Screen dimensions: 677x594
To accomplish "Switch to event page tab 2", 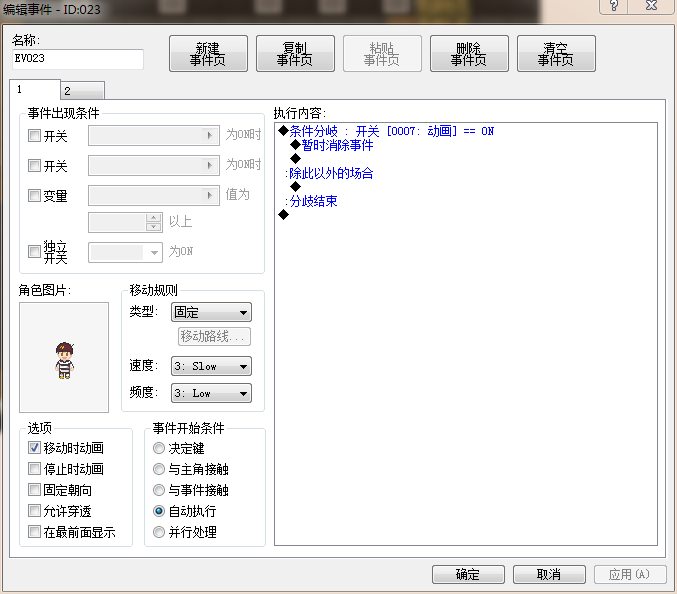I will coord(82,91).
